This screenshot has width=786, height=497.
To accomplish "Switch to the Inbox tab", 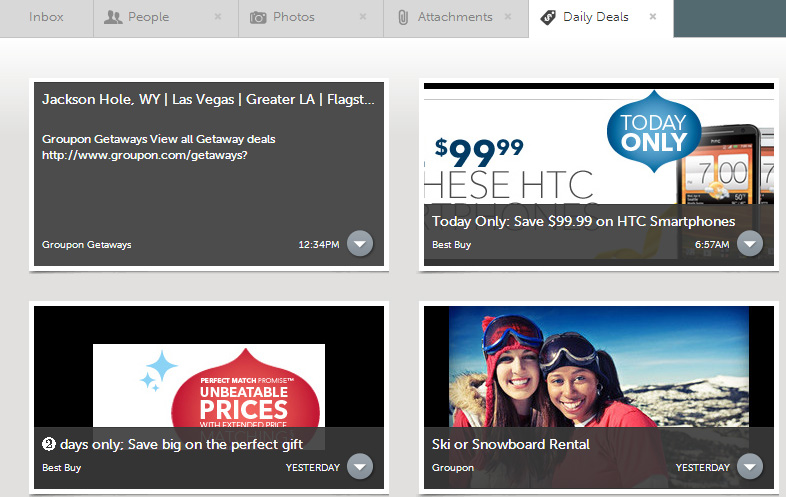I will [x=46, y=17].
